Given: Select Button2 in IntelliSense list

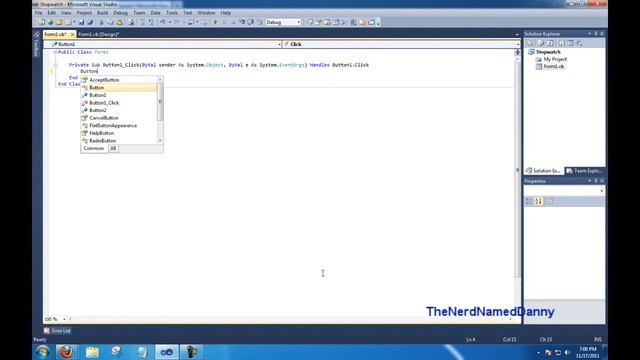Looking at the screenshot, I should pos(119,110).
